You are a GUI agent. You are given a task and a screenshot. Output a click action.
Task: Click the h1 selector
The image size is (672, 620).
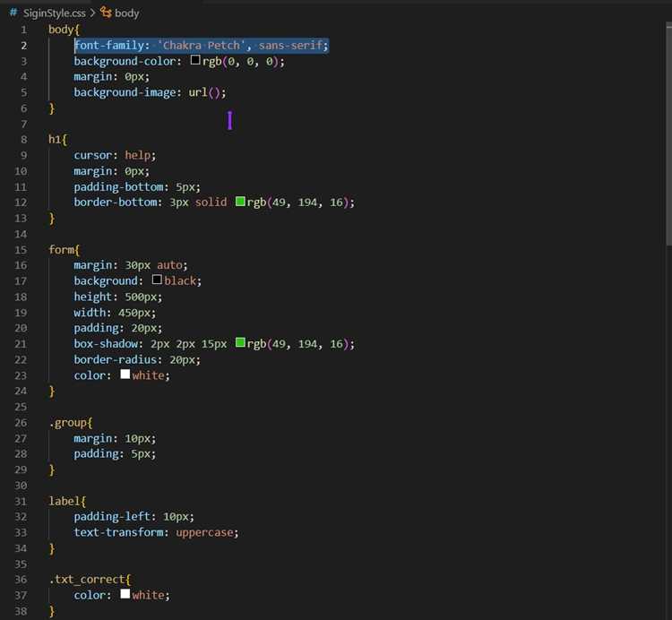tap(55, 140)
